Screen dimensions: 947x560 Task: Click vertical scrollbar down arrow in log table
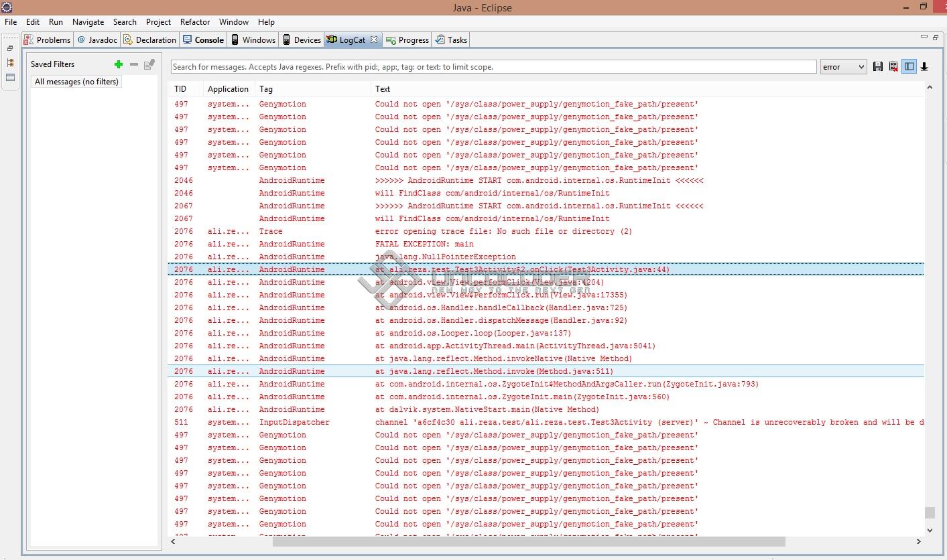[x=930, y=531]
